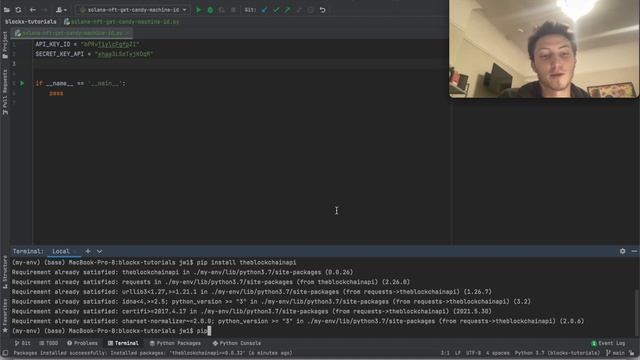This screenshot has width=640, height=360.
Task: Click Git Push green arrow icon
Action: [287, 10]
